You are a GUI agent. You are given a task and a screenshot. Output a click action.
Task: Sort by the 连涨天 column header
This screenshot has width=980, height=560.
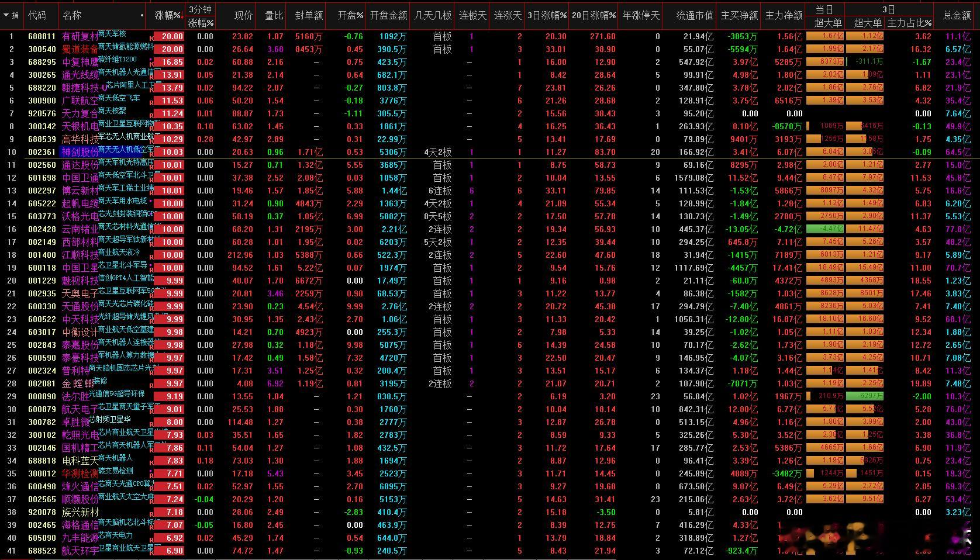(x=508, y=16)
